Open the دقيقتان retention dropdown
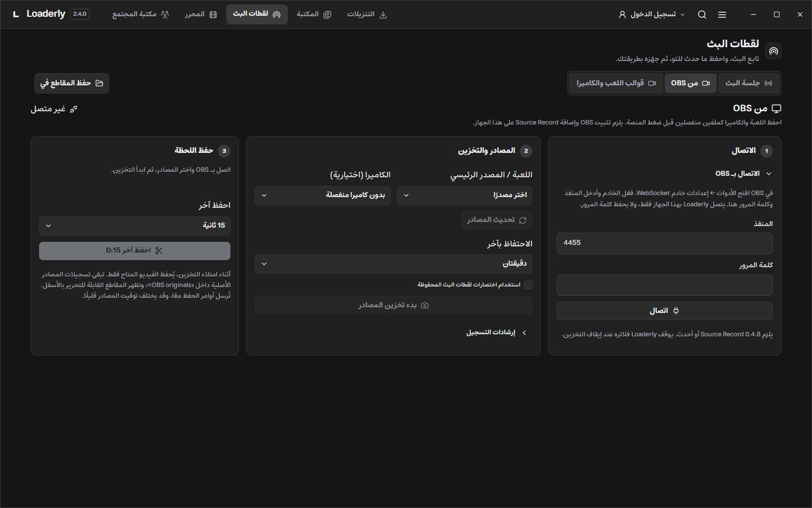The image size is (812, 508). (x=393, y=264)
